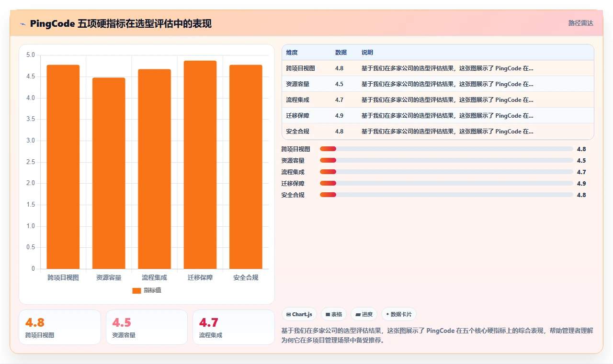The image size is (613, 364).
Task: Click the 路径雷达 label in the header
Action: coord(581,23)
